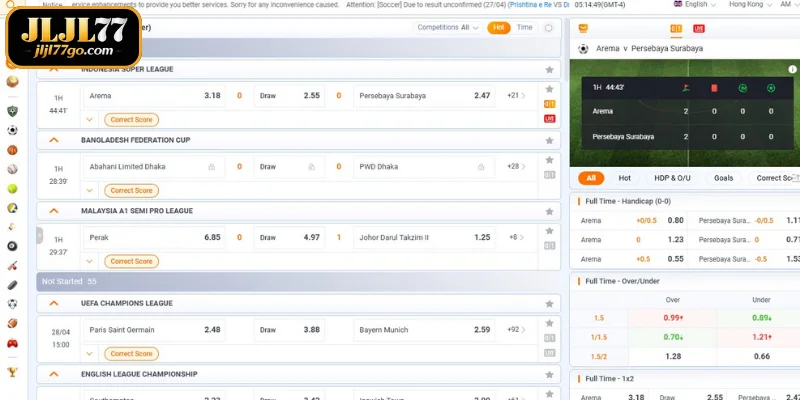Click the JLJL77 logo
Screen dimensions: 800x400
[x=73, y=37]
